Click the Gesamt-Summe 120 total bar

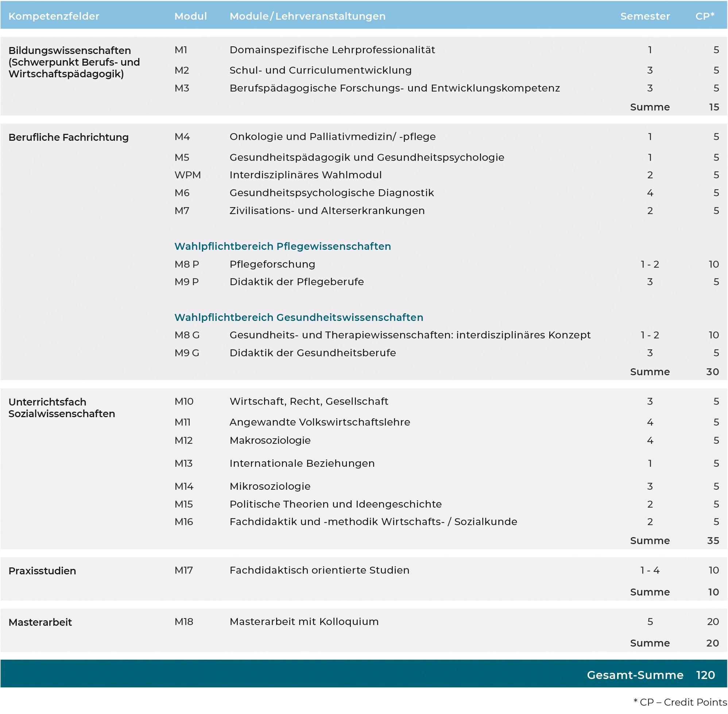coord(650,675)
